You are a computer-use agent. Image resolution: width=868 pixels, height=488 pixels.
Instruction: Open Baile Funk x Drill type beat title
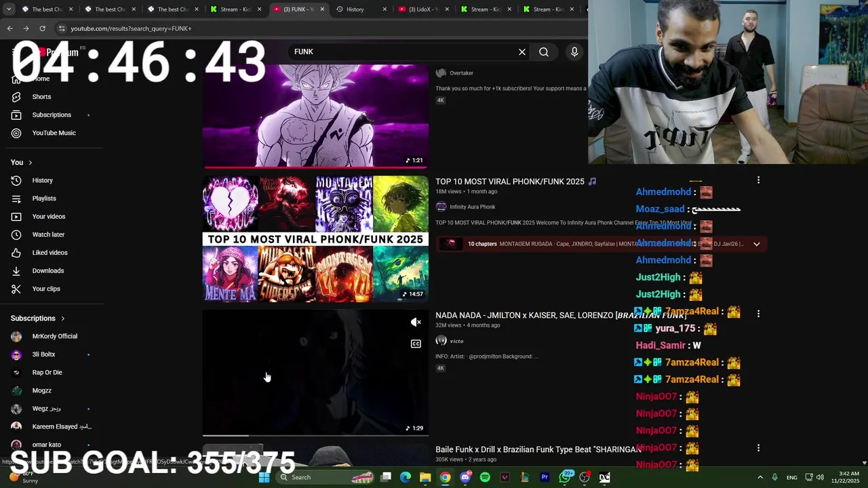[538, 449]
